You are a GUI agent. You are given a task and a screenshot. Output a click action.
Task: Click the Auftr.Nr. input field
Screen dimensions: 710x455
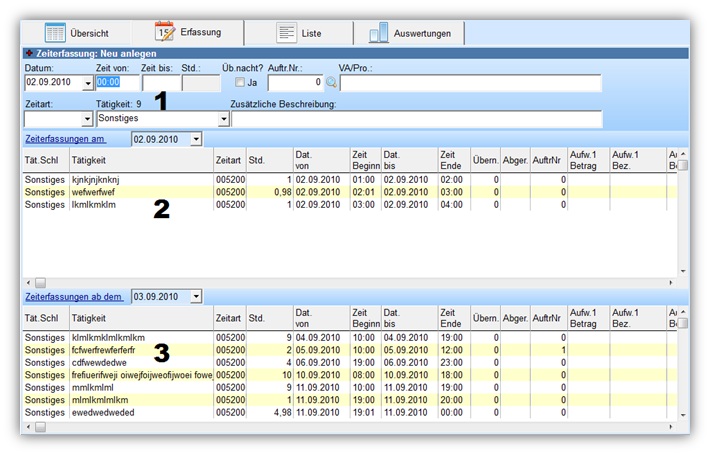tap(296, 83)
